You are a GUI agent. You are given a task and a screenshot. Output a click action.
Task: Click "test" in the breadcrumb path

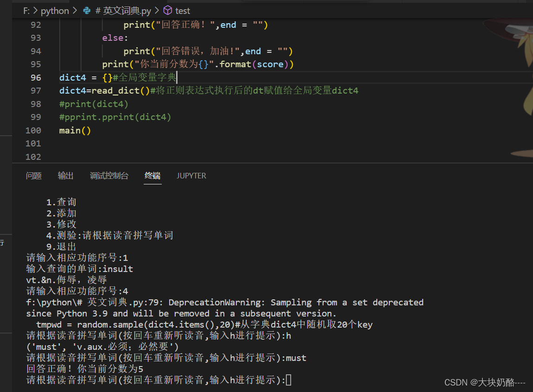tap(182, 10)
